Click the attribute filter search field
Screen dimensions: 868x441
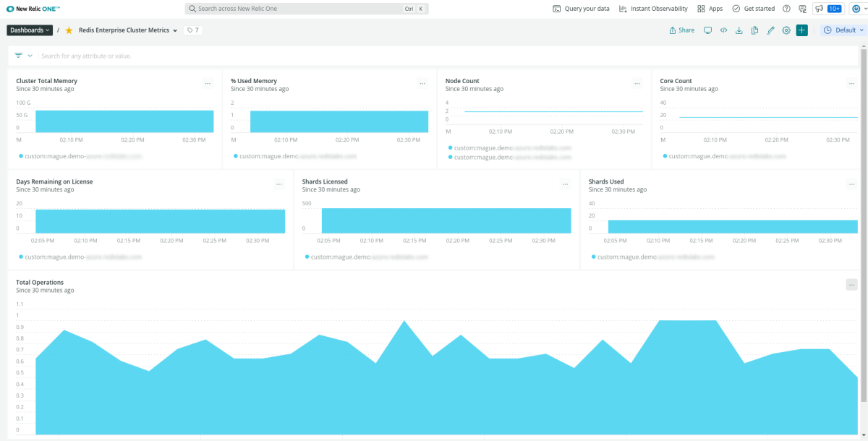tap(289, 56)
